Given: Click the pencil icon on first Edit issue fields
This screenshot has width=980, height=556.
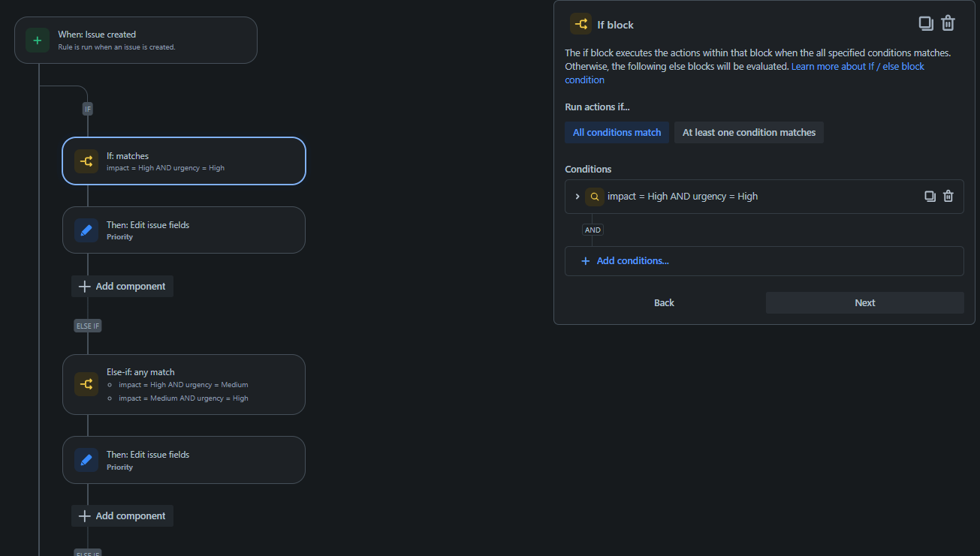Looking at the screenshot, I should click(86, 230).
